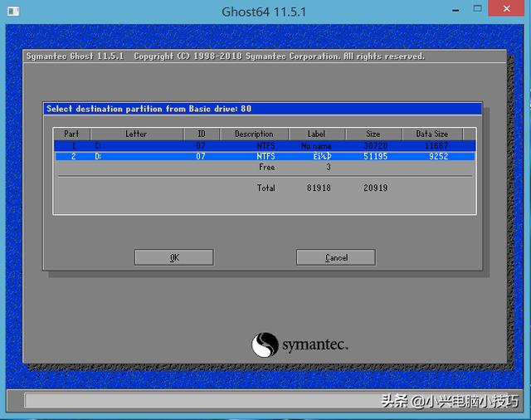
Task: Click the Part column header
Action: (71, 134)
